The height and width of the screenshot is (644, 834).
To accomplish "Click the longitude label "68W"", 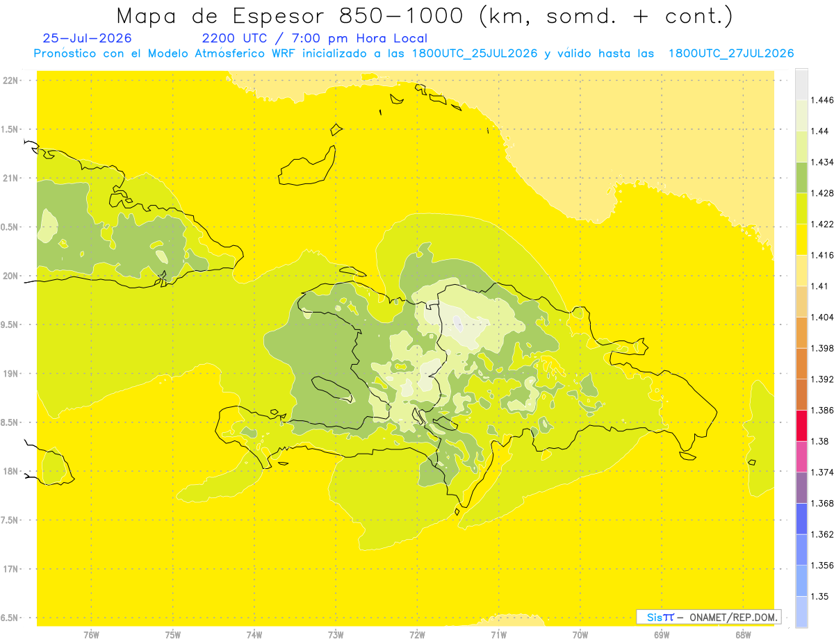I will [743, 635].
